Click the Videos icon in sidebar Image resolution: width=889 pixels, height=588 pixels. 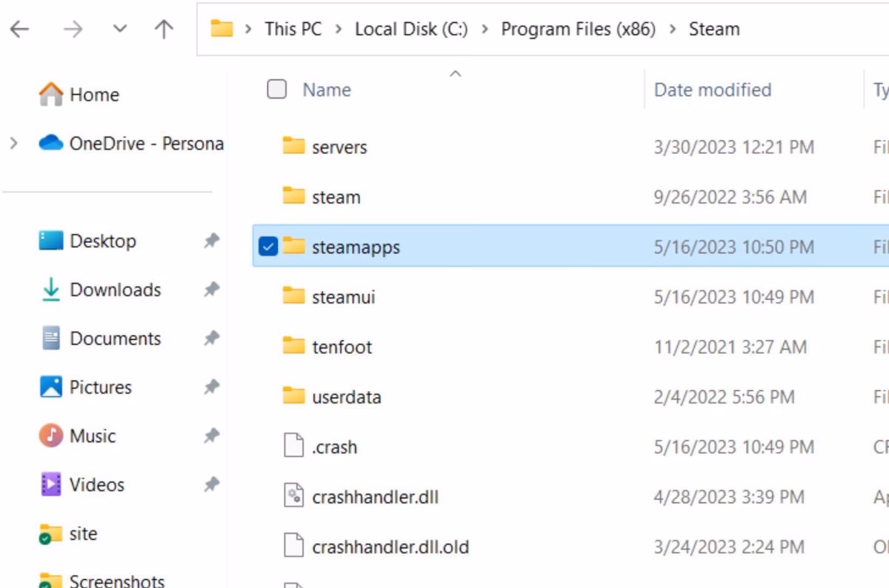(x=51, y=485)
